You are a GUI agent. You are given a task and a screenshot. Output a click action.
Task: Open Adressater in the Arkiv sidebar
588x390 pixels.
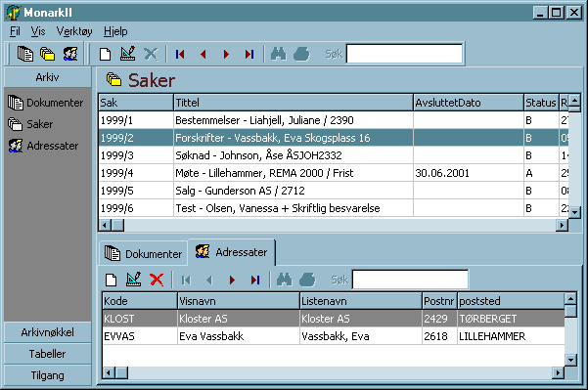point(43,146)
